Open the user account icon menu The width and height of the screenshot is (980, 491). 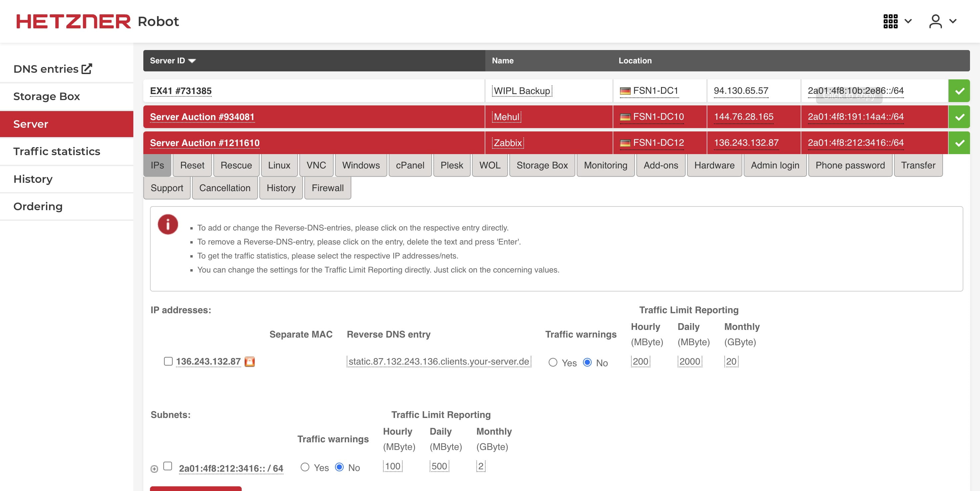[935, 21]
